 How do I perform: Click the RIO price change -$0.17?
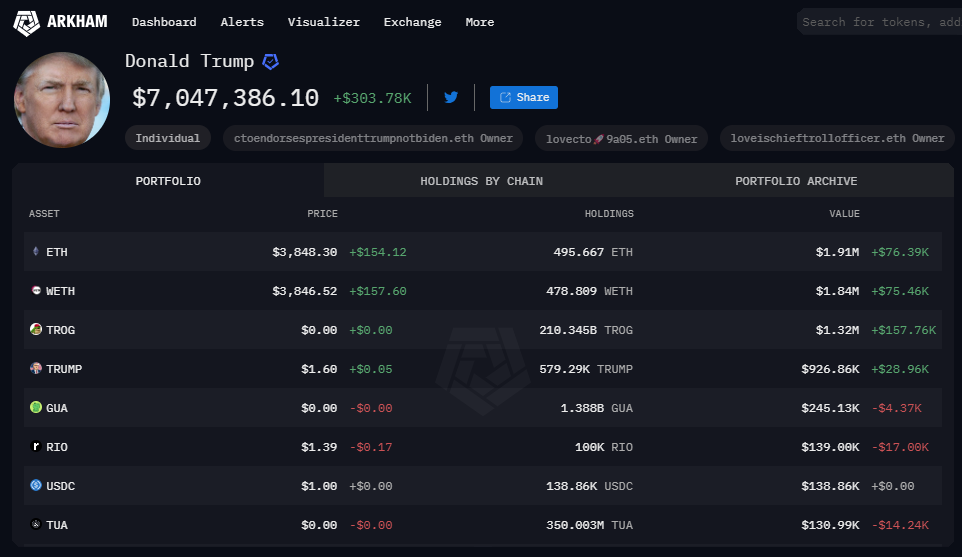(371, 447)
